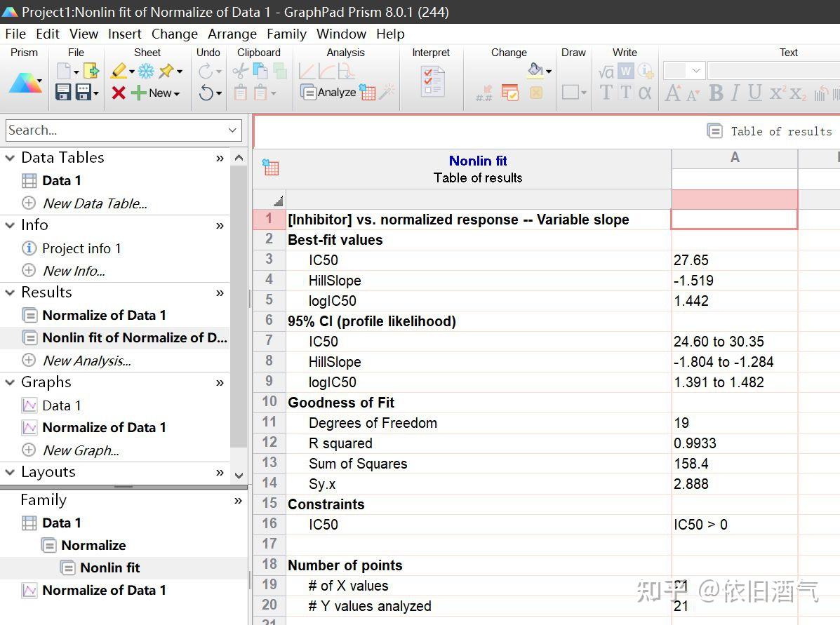This screenshot has width=840, height=625.
Task: Click the Save file floppy disk icon
Action: click(x=63, y=93)
